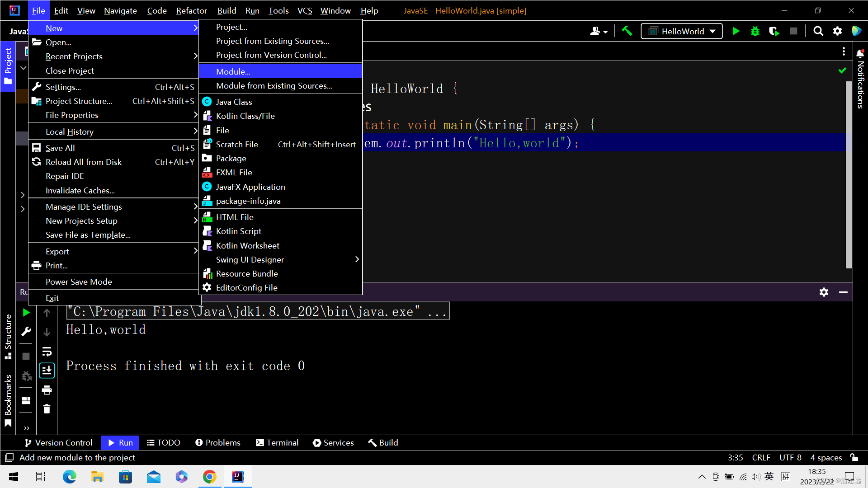Viewport: 868px width, 488px height.
Task: Toggle read-only lock icon in status bar
Action: [854, 457]
